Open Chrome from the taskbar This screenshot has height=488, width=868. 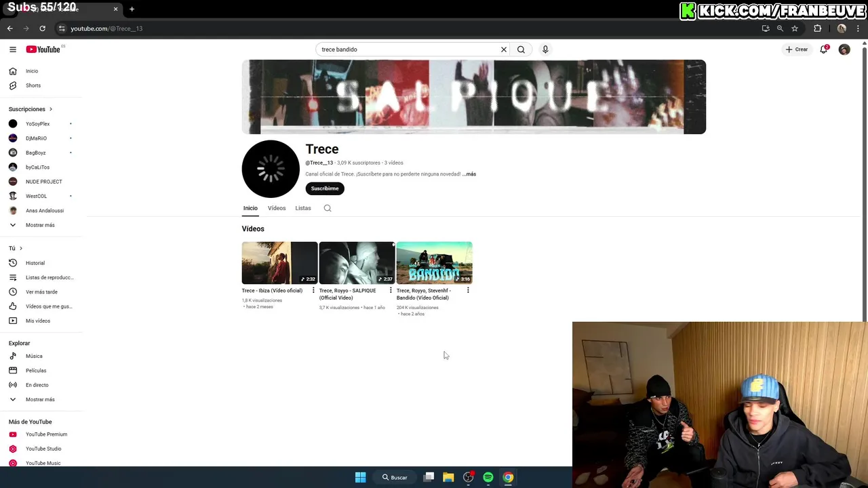point(508,478)
